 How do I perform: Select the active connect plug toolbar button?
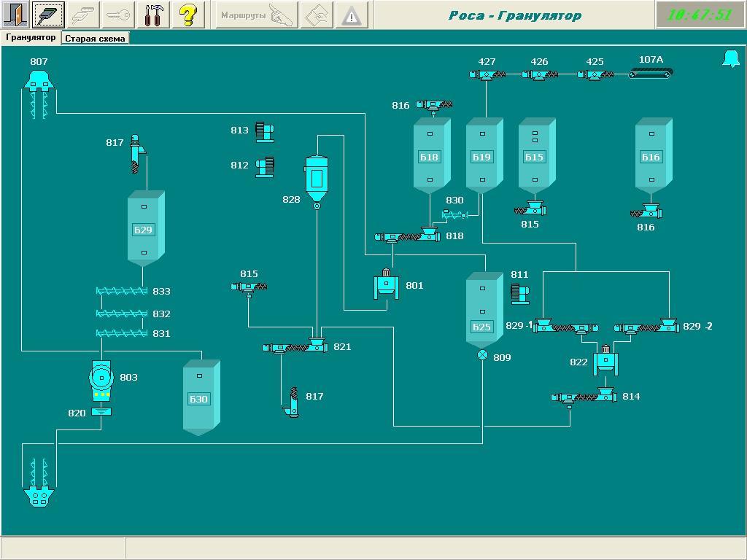point(49,15)
